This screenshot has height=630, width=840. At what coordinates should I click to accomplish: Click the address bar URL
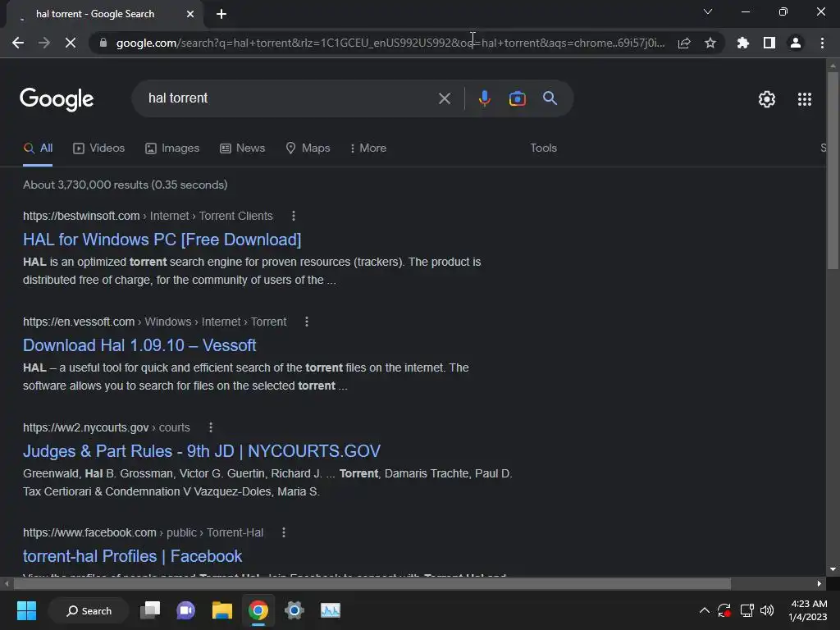(390, 43)
